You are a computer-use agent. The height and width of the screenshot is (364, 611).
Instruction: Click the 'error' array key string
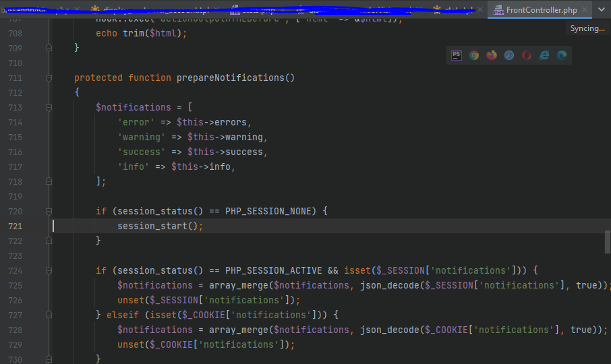coord(136,122)
